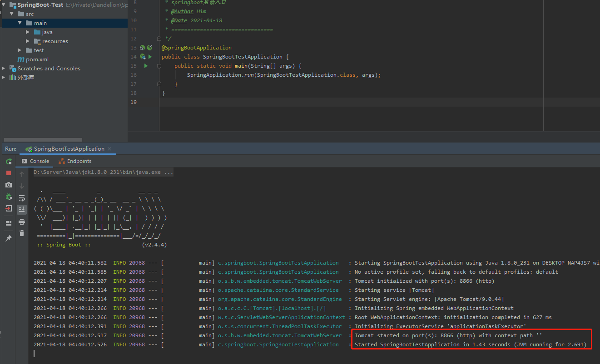This screenshot has height=364, width=600.
Task: Open the layout icon in Run toolbar
Action: (9, 223)
